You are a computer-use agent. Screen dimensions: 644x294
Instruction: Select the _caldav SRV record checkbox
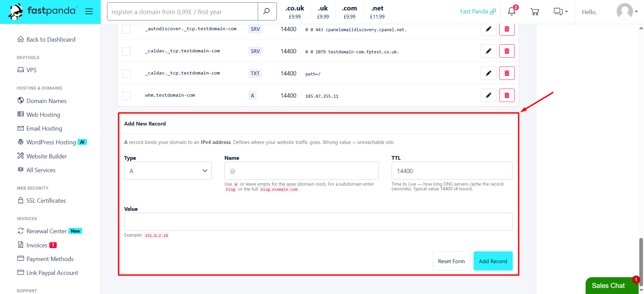(x=127, y=51)
